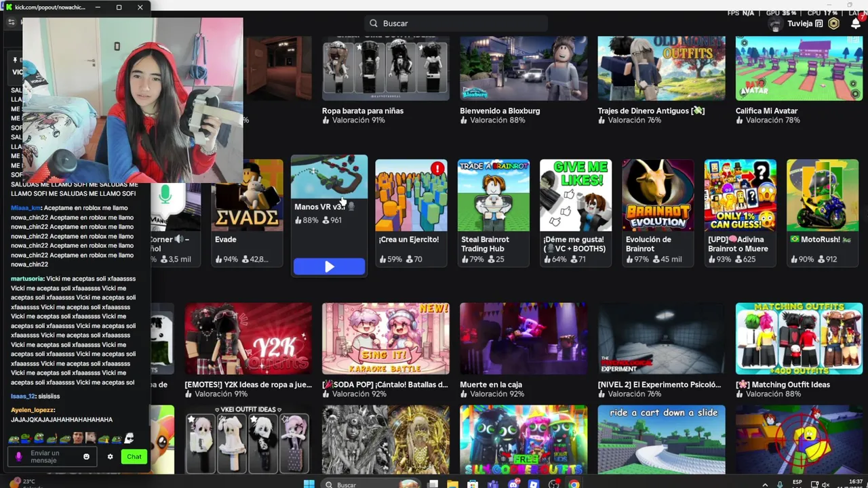Open Microsoft Store from taskbar
Viewport: 868px width, 488px height.
coord(473,484)
